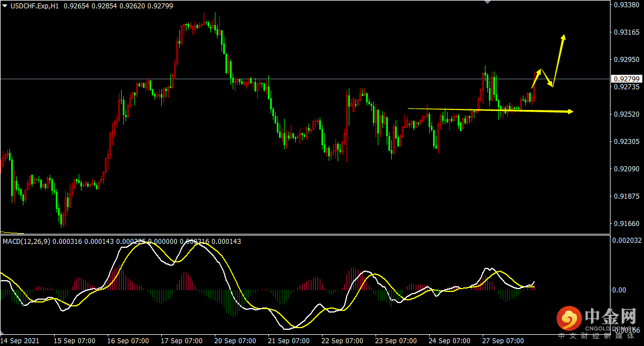Click the current price label 0.92799
Screen dimensions: 644x346
click(x=626, y=79)
